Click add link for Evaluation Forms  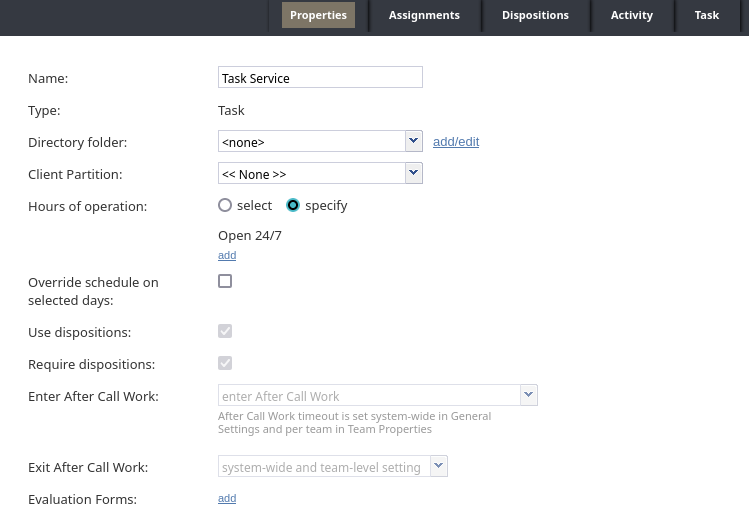pos(227,498)
